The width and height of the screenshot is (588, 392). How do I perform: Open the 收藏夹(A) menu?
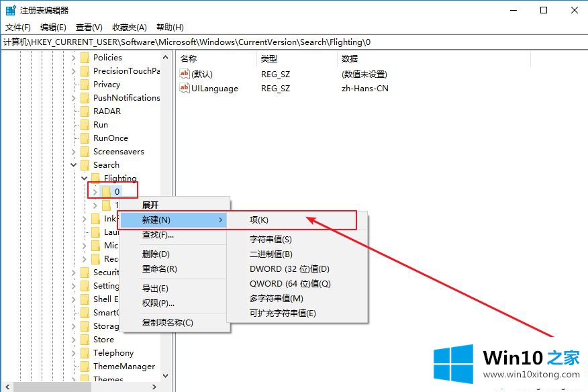click(129, 28)
